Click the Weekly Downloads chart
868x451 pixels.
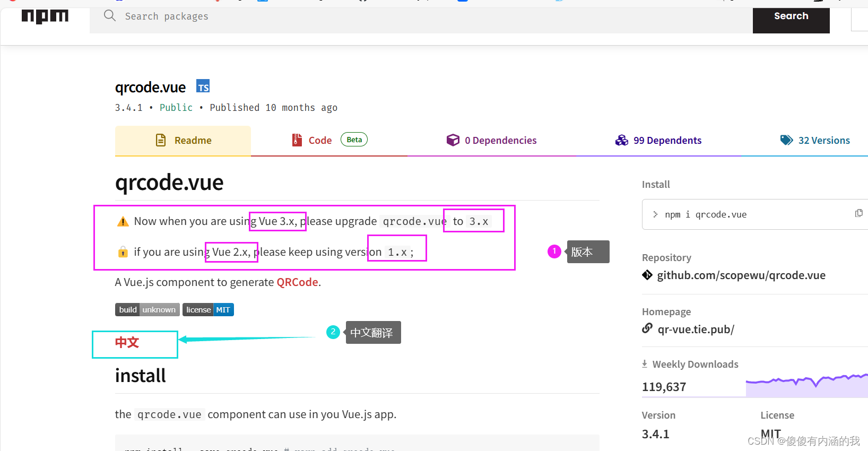(807, 386)
